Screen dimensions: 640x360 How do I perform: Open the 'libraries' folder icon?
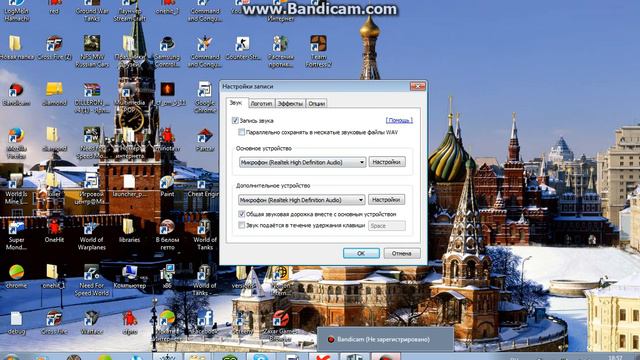129,231
